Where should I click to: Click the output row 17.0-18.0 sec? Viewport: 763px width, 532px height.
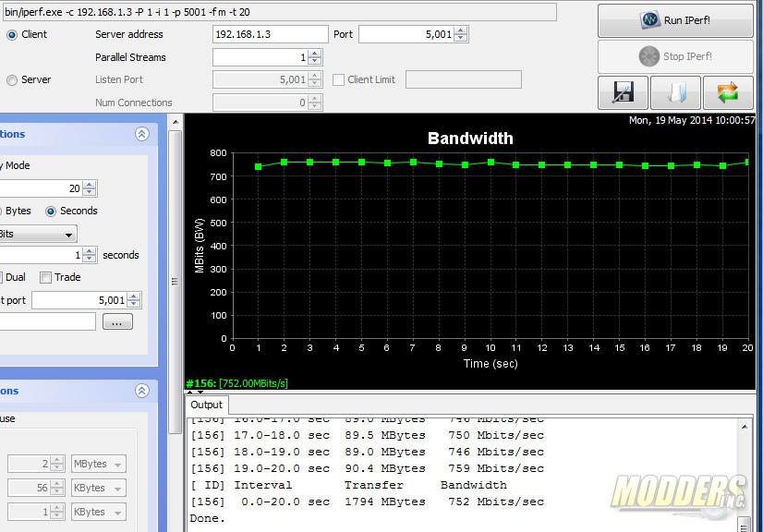368,435
